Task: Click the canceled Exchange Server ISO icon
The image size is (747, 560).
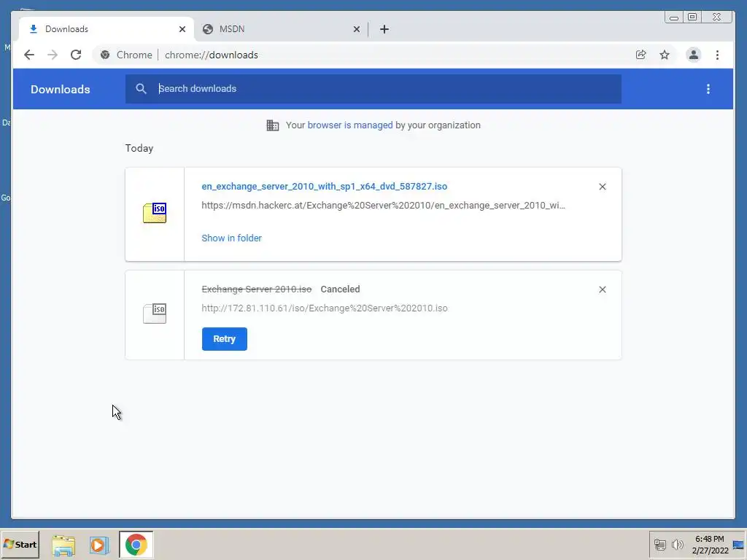Action: [x=155, y=314]
